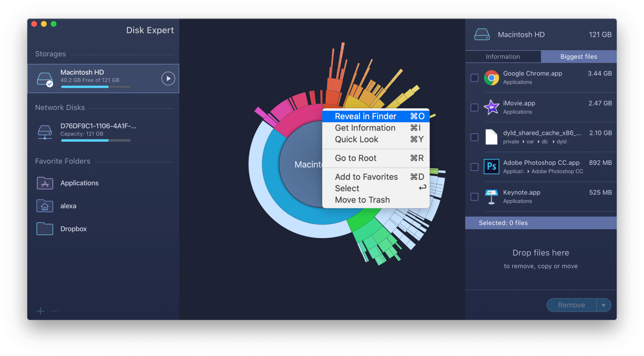Choose Reveal in Finder from context menu
Viewport: 644px width, 356px height.
click(376, 116)
